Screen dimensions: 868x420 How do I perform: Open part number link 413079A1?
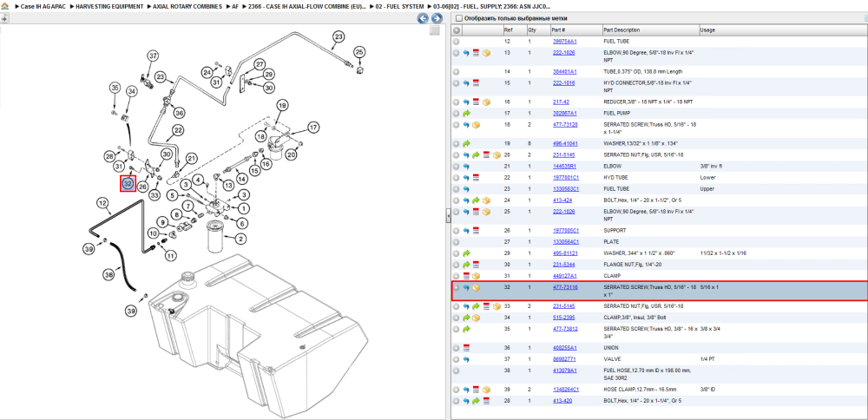[565, 371]
